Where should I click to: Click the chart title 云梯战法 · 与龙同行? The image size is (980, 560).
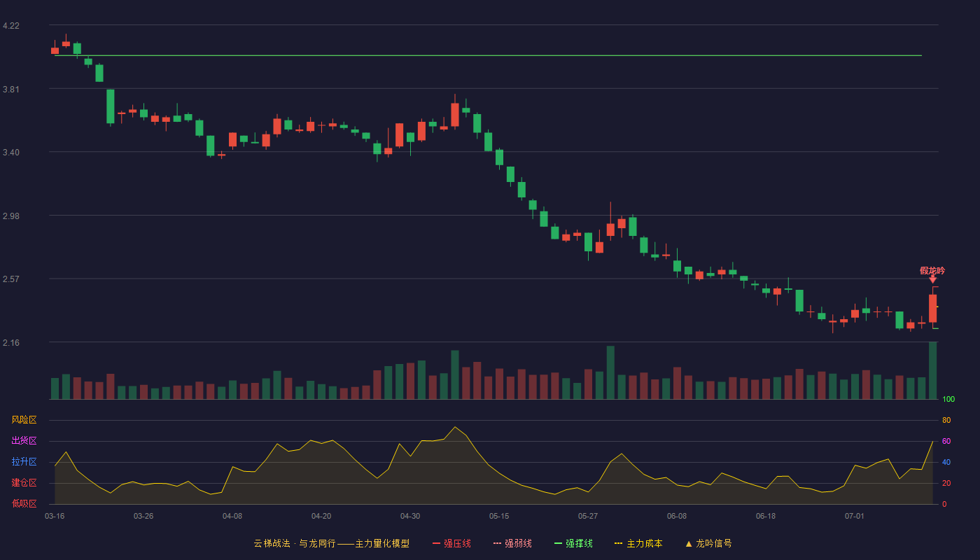[x=294, y=543]
